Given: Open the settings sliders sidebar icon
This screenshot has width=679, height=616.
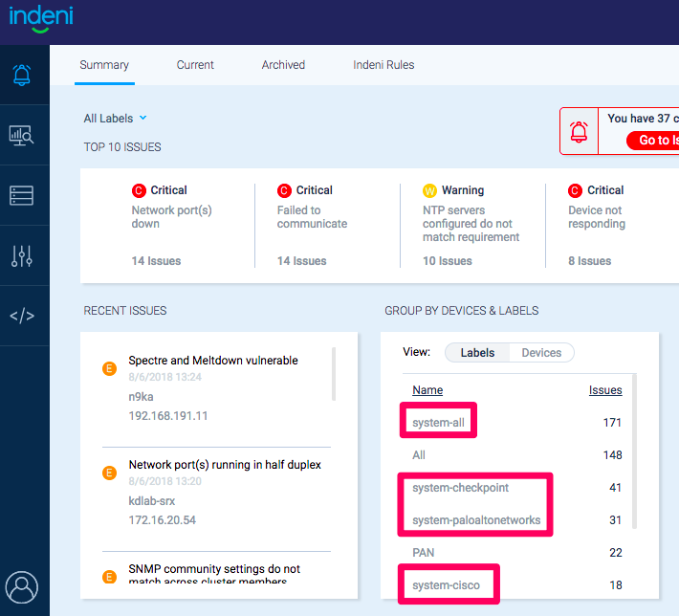Looking at the screenshot, I should pos(23,255).
